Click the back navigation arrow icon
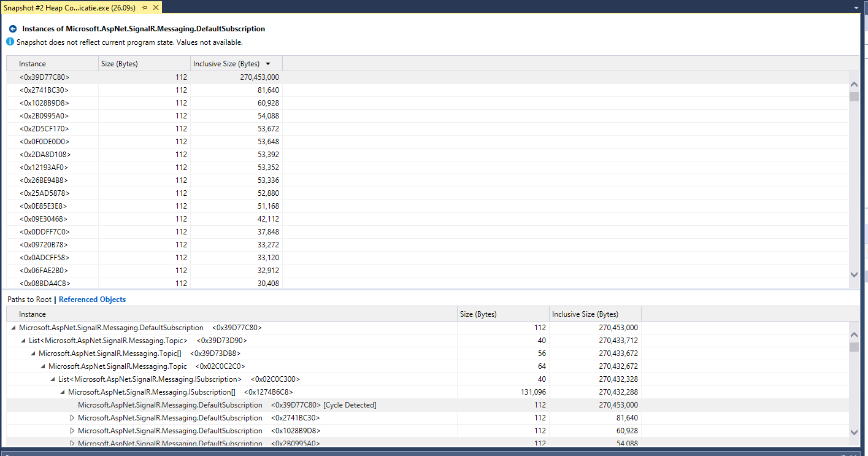 click(x=12, y=28)
